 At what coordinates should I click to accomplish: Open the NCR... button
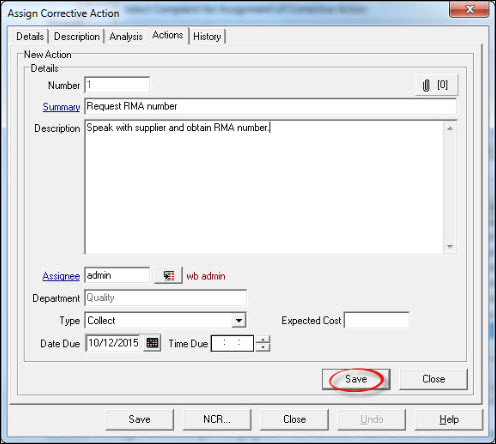(217, 419)
